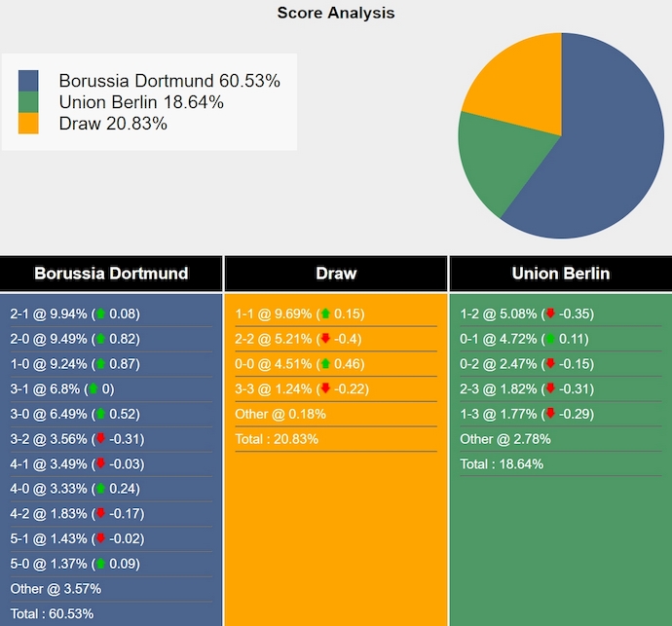This screenshot has height=626, width=672.
Task: Click the red down arrow beside 3-2 @ 3.56%
Action: [100, 439]
